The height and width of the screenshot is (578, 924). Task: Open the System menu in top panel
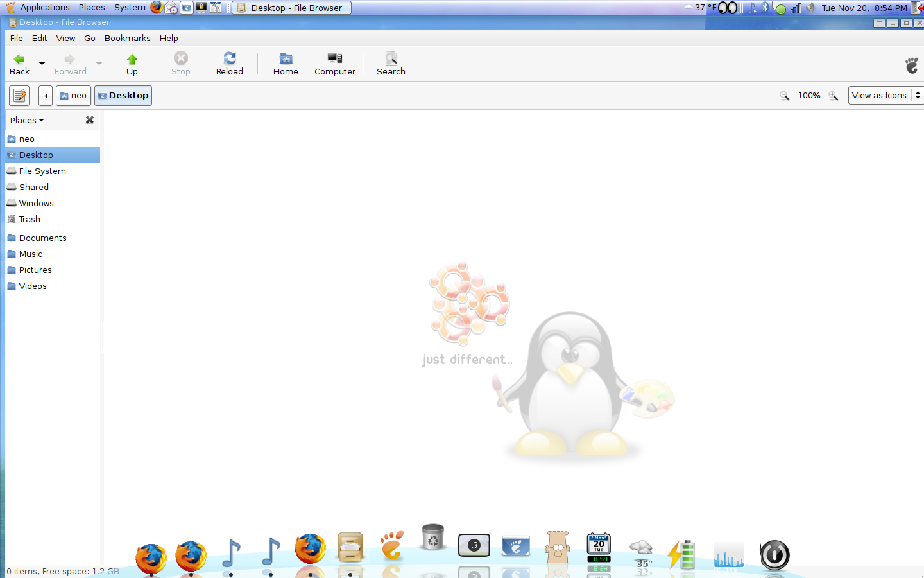[x=130, y=8]
